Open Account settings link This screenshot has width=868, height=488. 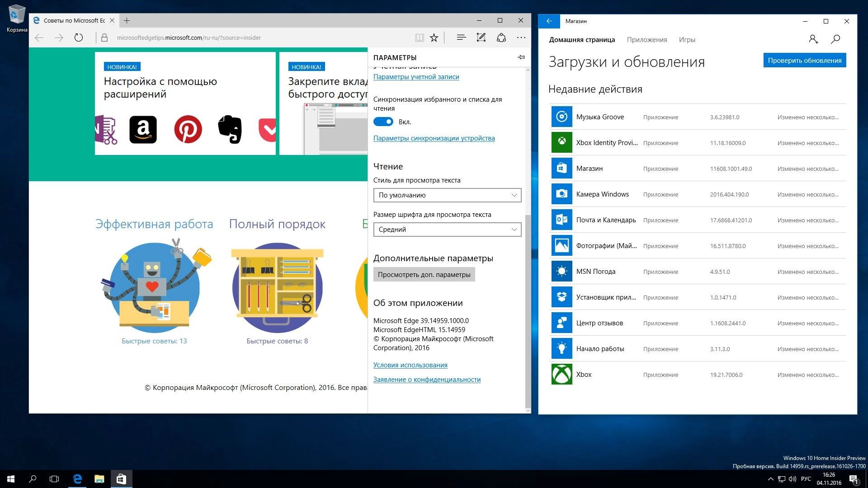(416, 77)
